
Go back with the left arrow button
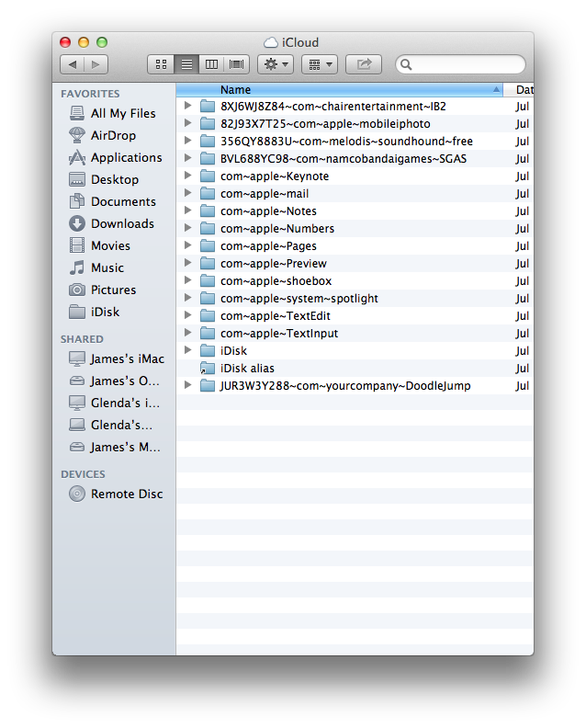(73, 64)
